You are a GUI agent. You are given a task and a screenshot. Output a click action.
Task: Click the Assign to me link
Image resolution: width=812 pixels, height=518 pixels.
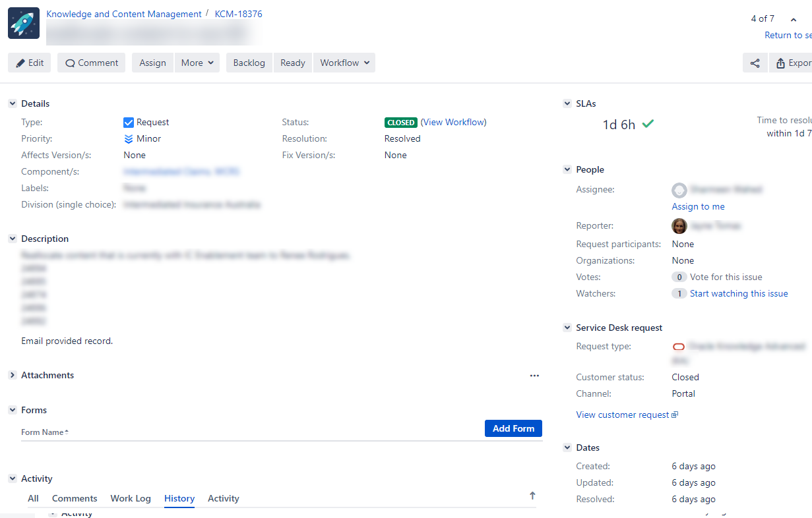[698, 207]
